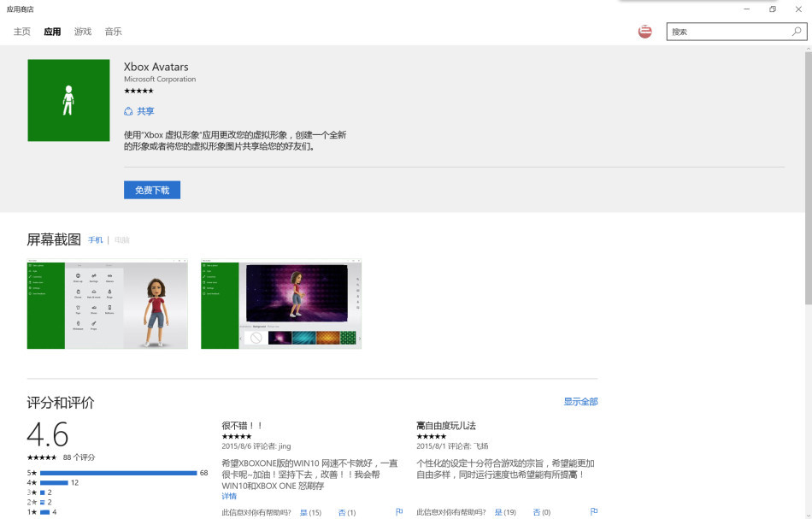Screen dimensions: 812x519
Task: Flag the review by 飞扬
Action: tap(594, 512)
